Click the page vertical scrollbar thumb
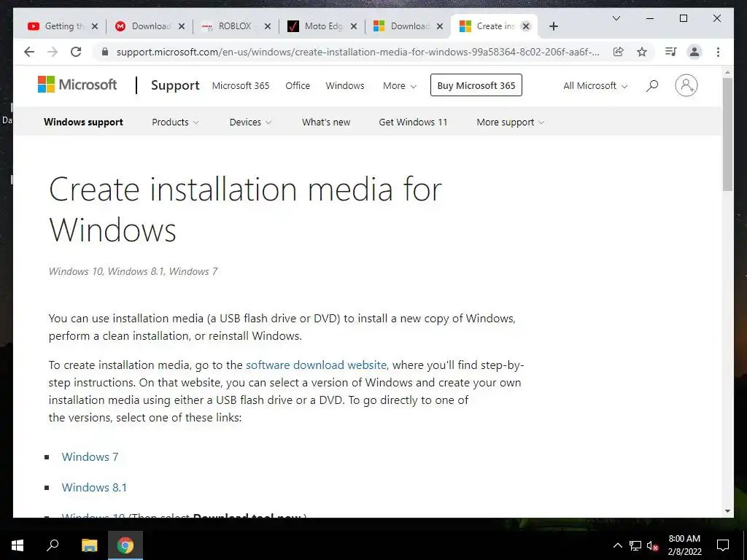747x560 pixels. click(x=727, y=135)
